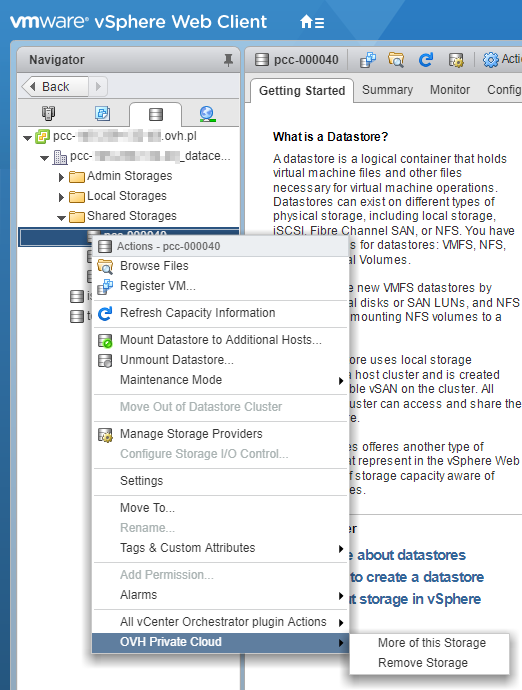This screenshot has width=522, height=690.
Task: Choose Browse Files from context menu
Action: (x=220, y=266)
